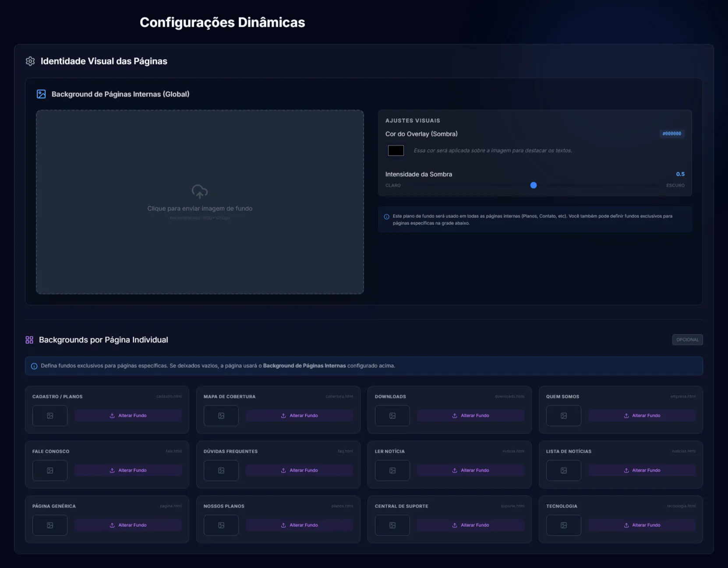Click Alterar Fundo for Mapa de Cobertura
This screenshot has height=568, width=728.
(x=299, y=416)
